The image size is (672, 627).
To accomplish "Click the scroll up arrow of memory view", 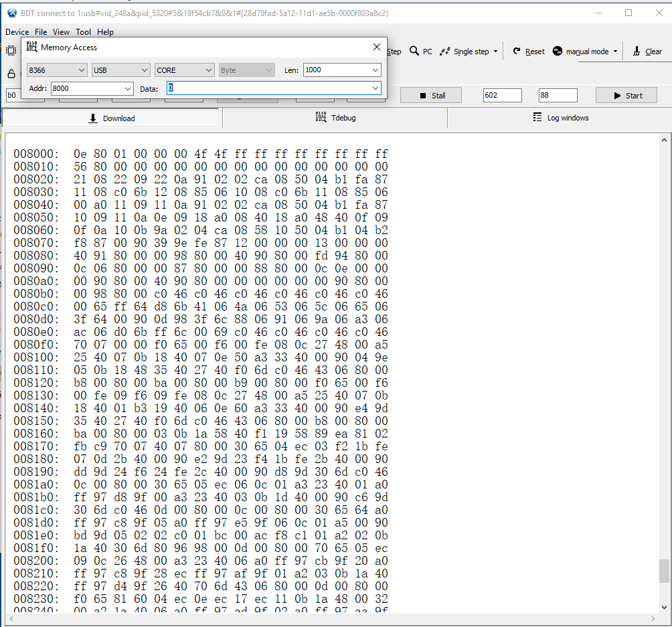I will pos(664,140).
